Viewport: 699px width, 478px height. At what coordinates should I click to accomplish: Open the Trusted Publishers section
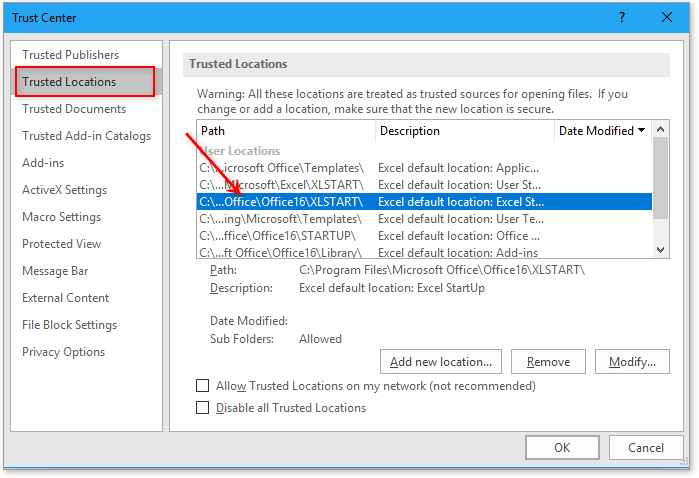[70, 55]
